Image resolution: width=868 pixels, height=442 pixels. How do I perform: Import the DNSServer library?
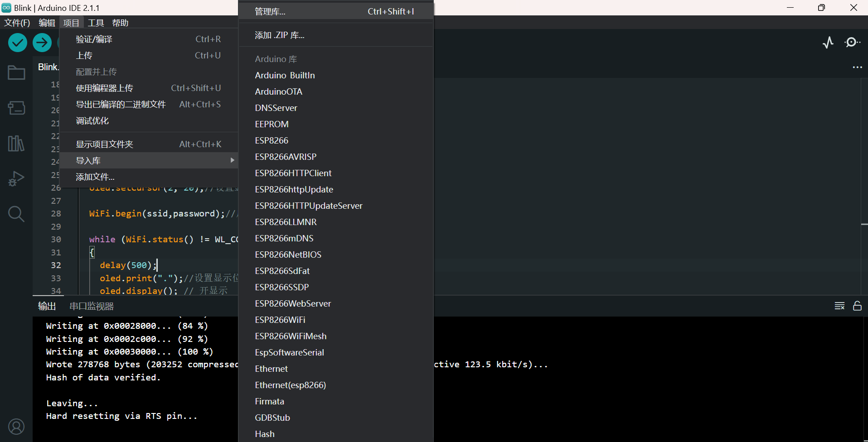pyautogui.click(x=336, y=108)
